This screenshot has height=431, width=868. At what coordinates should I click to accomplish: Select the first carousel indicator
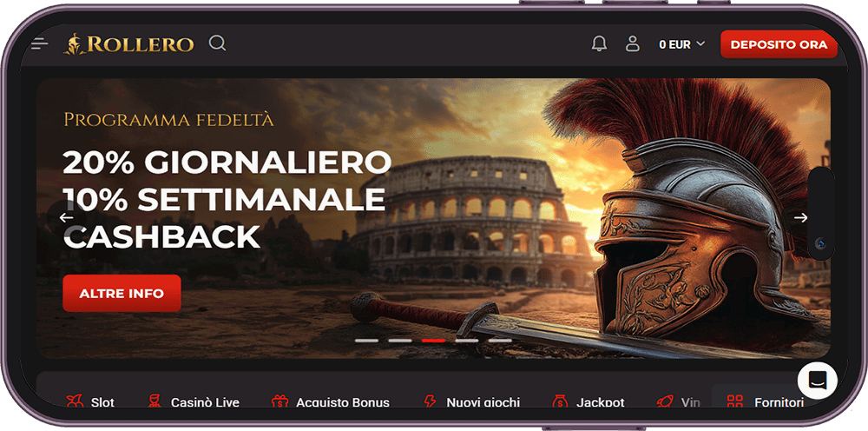[x=366, y=340]
